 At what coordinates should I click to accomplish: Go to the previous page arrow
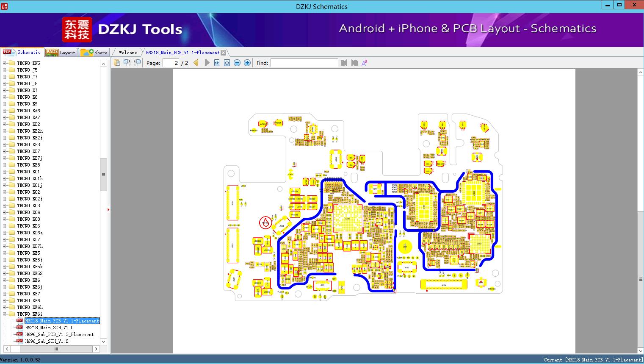[196, 63]
